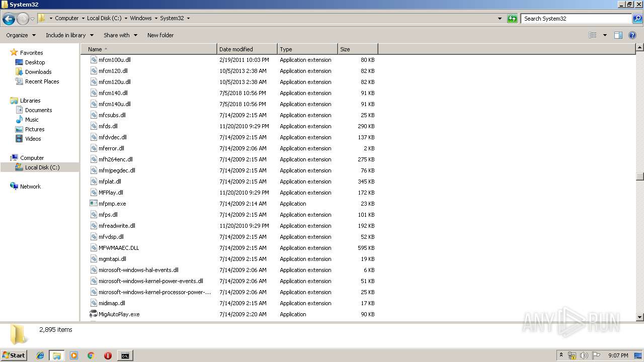The height and width of the screenshot is (362, 644).
Task: Open Help via the question mark icon
Action: point(632,35)
